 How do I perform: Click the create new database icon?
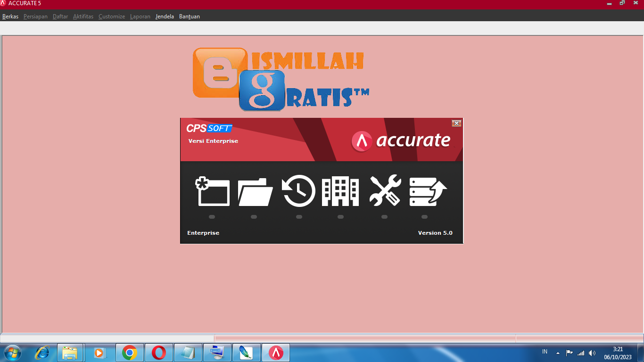(212, 191)
